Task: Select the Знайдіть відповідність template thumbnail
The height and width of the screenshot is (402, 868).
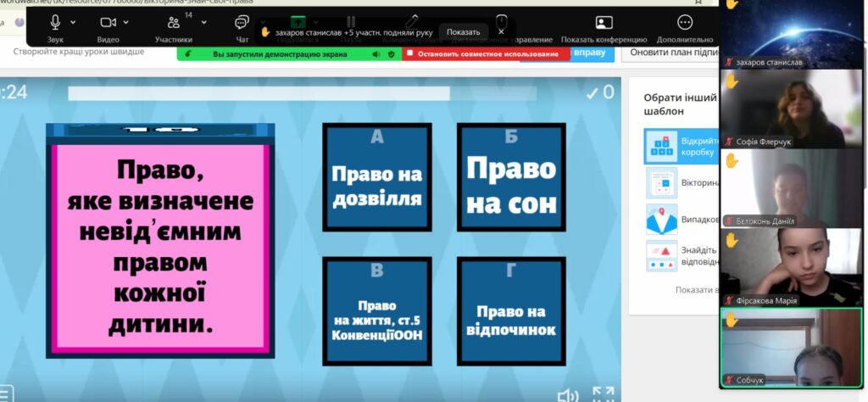Action: pyautogui.click(x=661, y=256)
